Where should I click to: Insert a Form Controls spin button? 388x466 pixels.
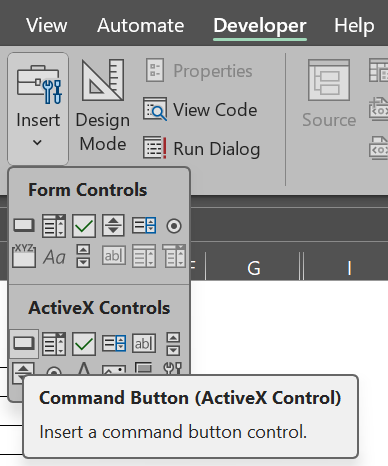pyautogui.click(x=114, y=225)
